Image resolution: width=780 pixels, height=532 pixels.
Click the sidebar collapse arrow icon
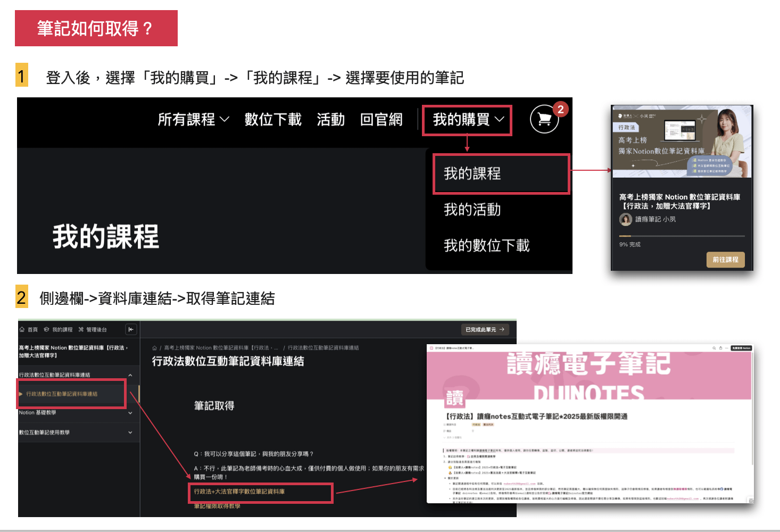pyautogui.click(x=131, y=329)
